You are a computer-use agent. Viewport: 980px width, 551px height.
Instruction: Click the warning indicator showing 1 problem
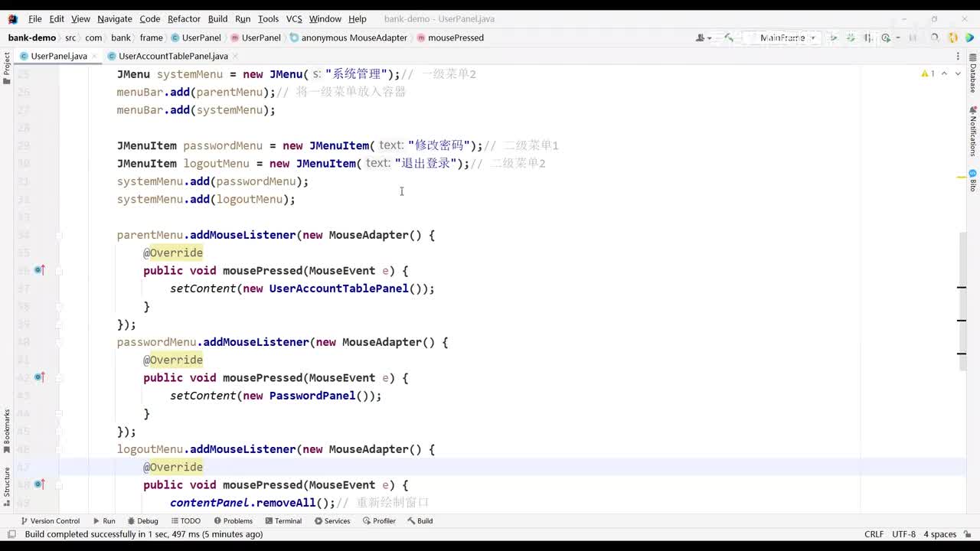(928, 74)
